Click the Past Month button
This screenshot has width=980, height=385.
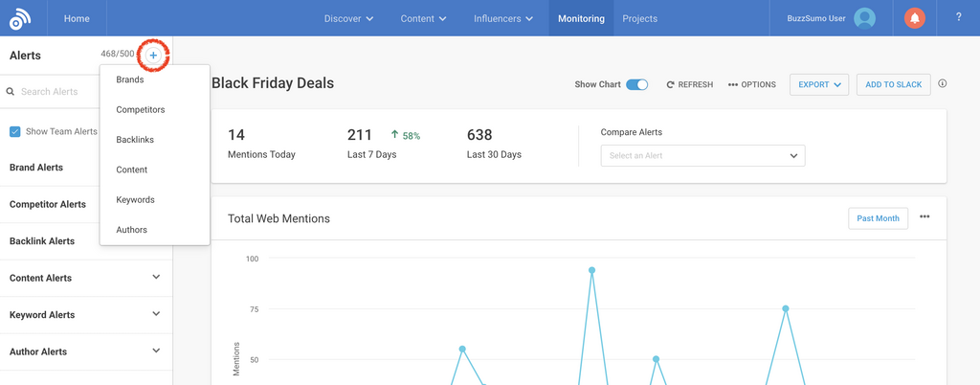tap(878, 218)
